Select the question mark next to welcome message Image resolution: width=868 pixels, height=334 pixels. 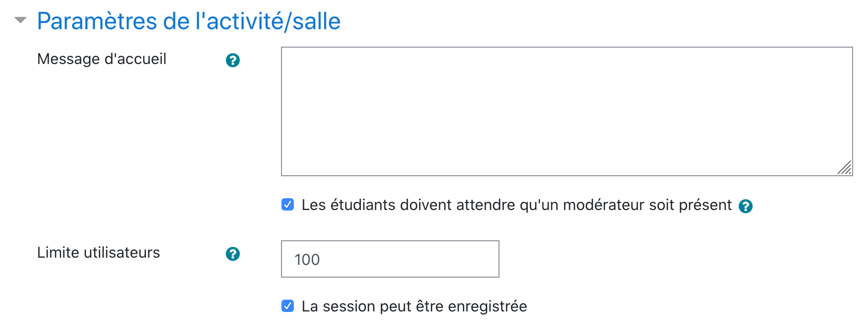tap(233, 60)
